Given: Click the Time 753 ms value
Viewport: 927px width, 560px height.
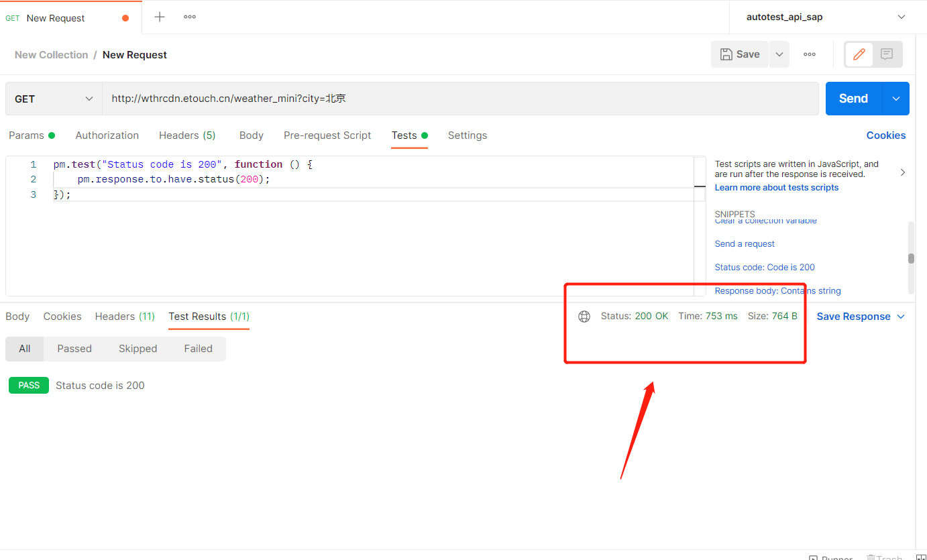Looking at the screenshot, I should (721, 316).
